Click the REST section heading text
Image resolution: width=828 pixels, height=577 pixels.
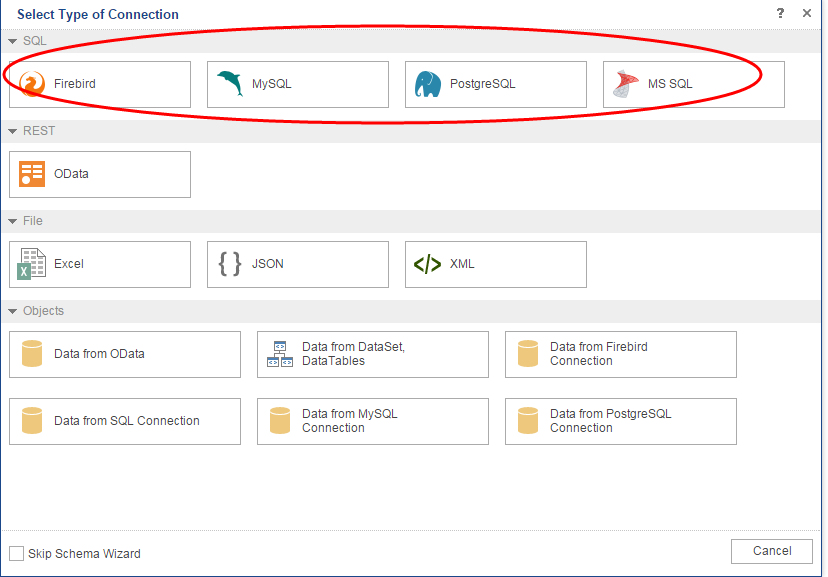tap(39, 131)
